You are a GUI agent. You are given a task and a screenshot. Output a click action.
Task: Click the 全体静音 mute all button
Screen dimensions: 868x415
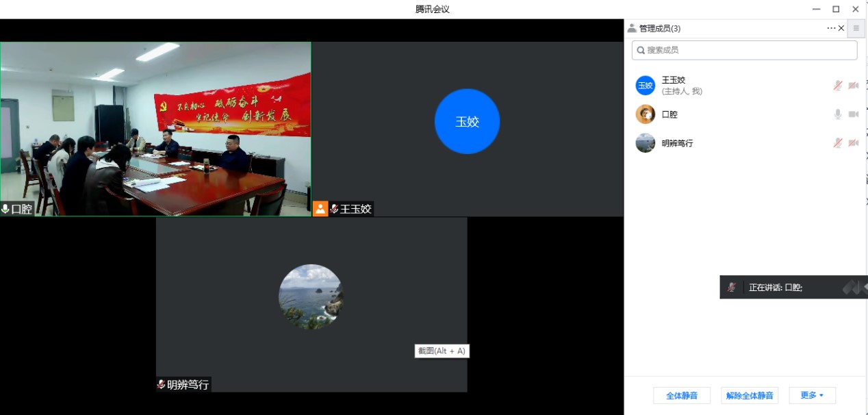point(681,395)
